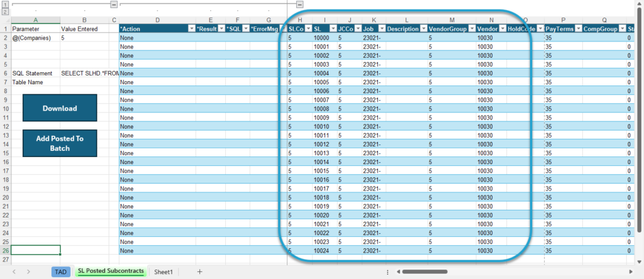Collapse the column group ending above column C
The image size is (644, 279).
[114, 4]
